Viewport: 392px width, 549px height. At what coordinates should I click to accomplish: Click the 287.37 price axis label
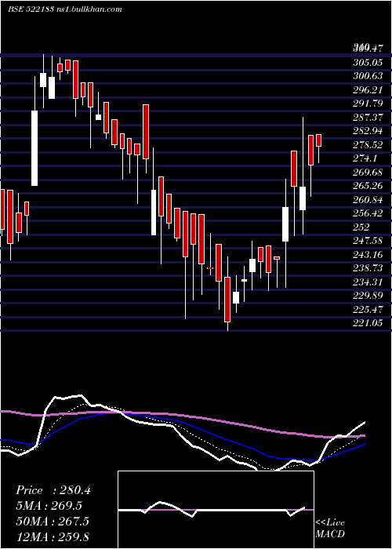click(367, 118)
